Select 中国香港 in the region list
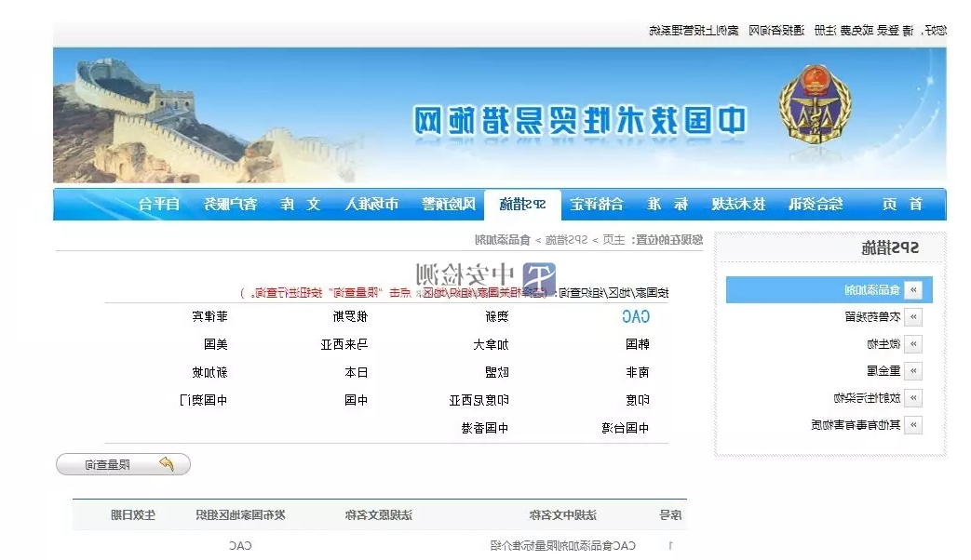 [x=485, y=428]
